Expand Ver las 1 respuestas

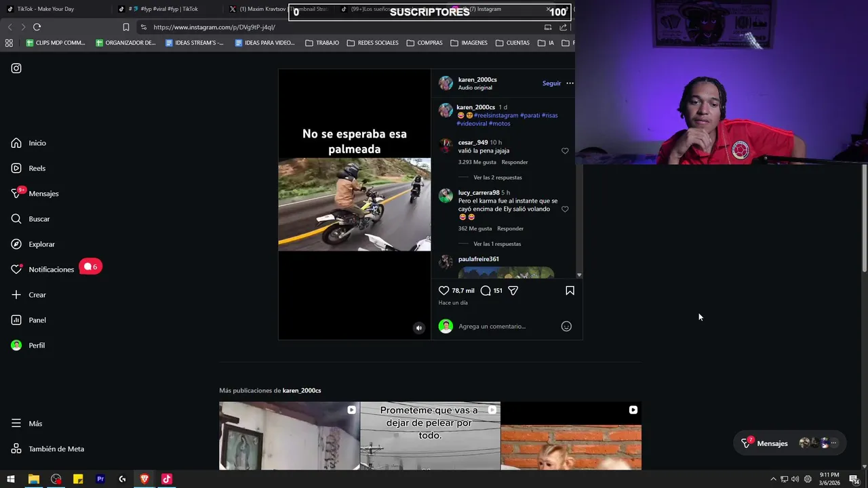(x=497, y=244)
